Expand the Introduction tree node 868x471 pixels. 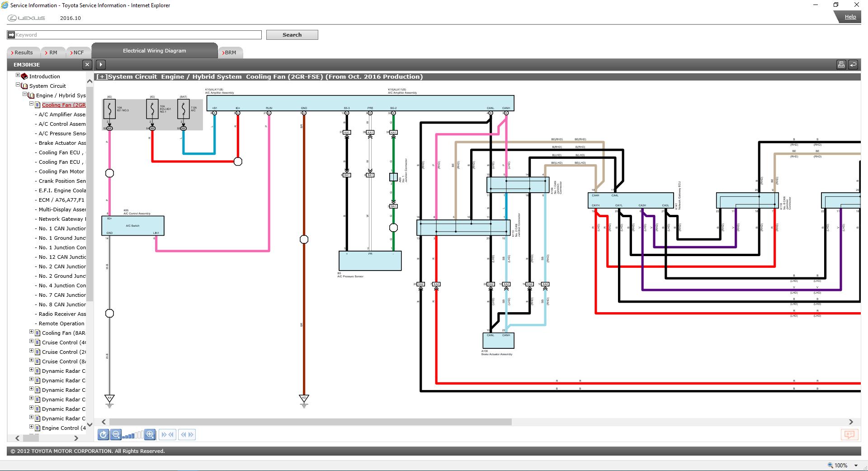18,75
